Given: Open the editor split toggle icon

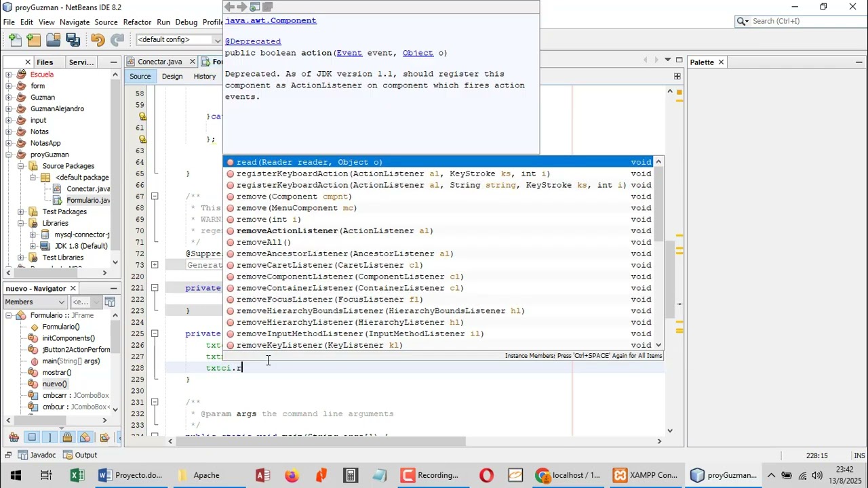Looking at the screenshot, I should 677,76.
